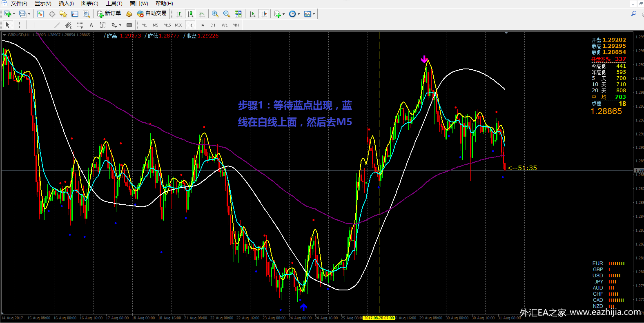Image resolution: width=644 pixels, height=323 pixels.
Task: Click the chart shift triangle marker
Action: click(x=506, y=33)
